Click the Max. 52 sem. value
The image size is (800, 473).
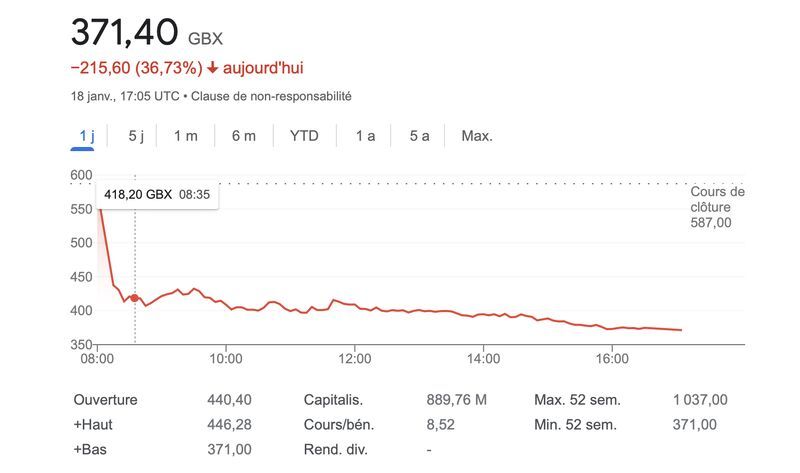700,400
